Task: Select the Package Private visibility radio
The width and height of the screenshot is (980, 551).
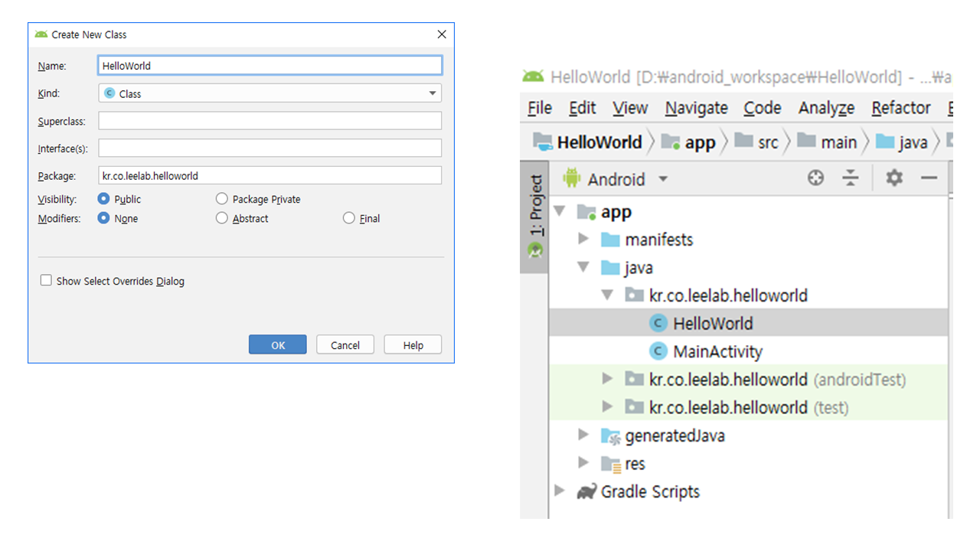Action: click(x=222, y=199)
